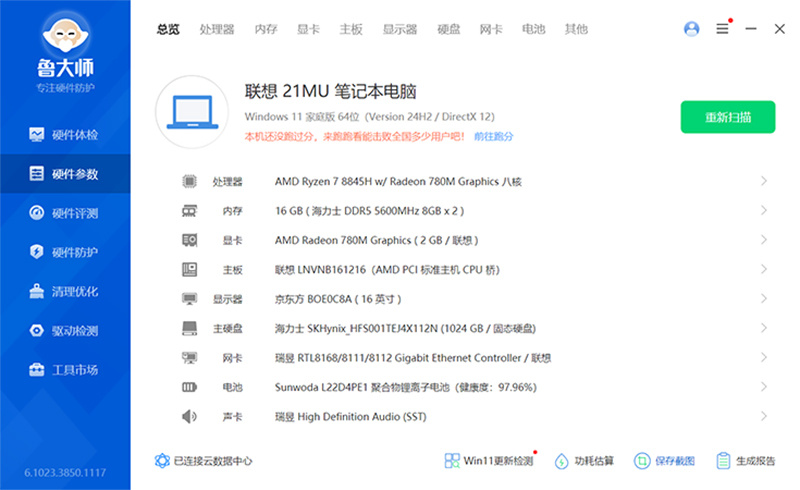Click the SKHynix_HFS001TEJ4X112N text
The width and height of the screenshot is (800, 490).
click(405, 328)
